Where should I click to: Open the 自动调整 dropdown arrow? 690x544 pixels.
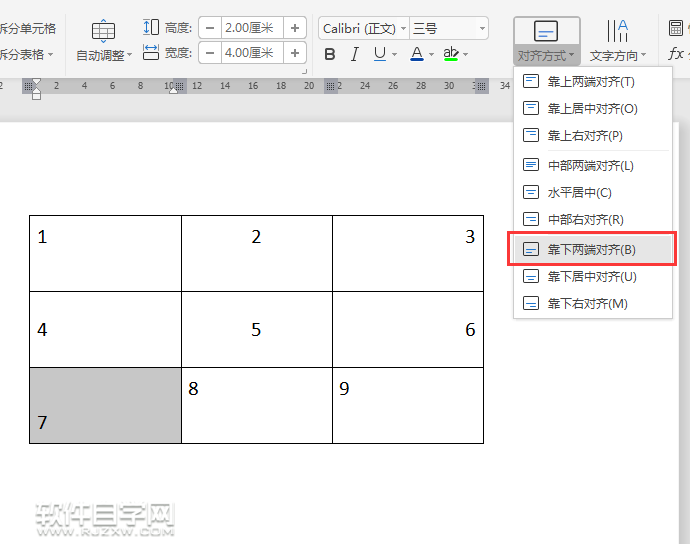129,55
